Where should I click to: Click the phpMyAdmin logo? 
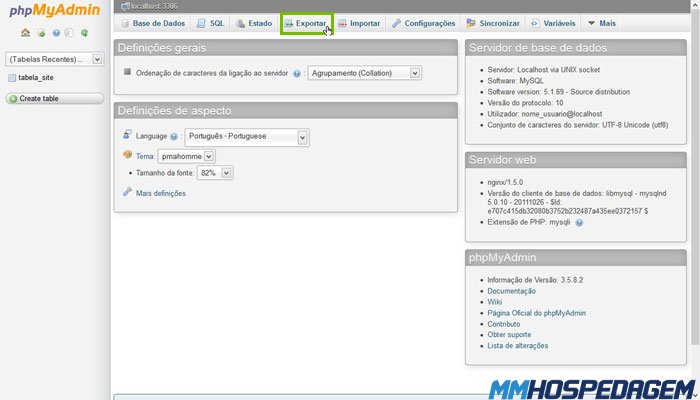[54, 10]
